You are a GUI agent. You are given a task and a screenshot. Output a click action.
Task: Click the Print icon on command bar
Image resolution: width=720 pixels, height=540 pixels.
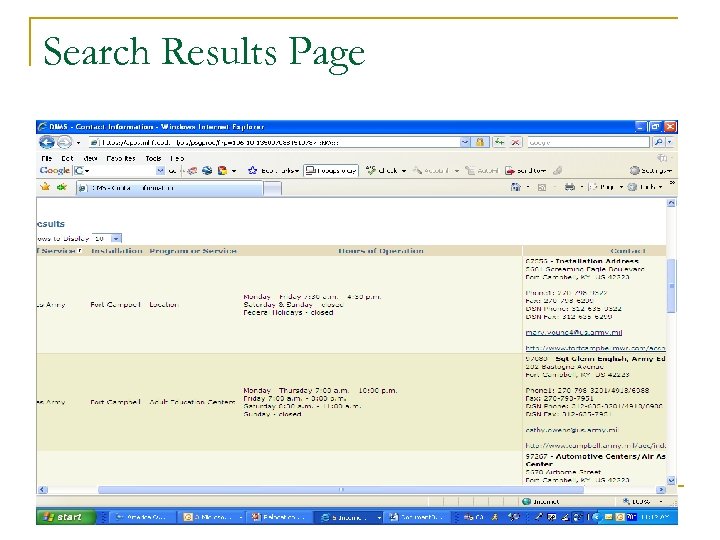click(x=570, y=187)
